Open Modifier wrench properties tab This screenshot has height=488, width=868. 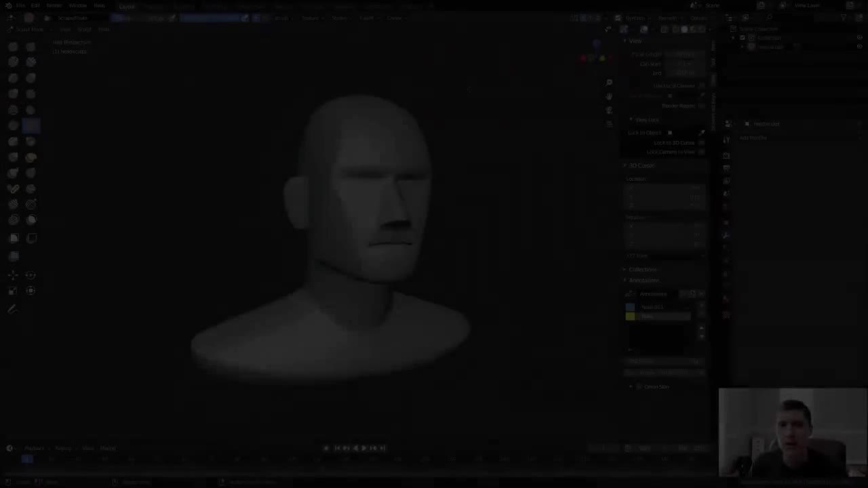[726, 235]
